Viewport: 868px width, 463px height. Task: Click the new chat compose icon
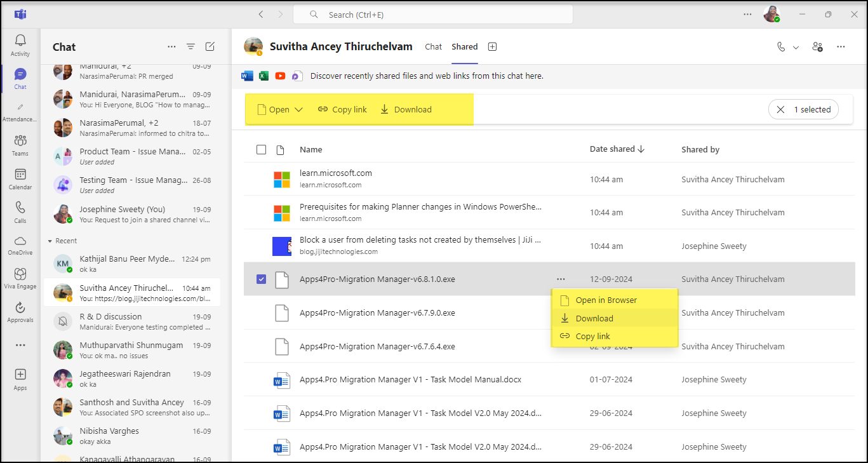point(210,46)
